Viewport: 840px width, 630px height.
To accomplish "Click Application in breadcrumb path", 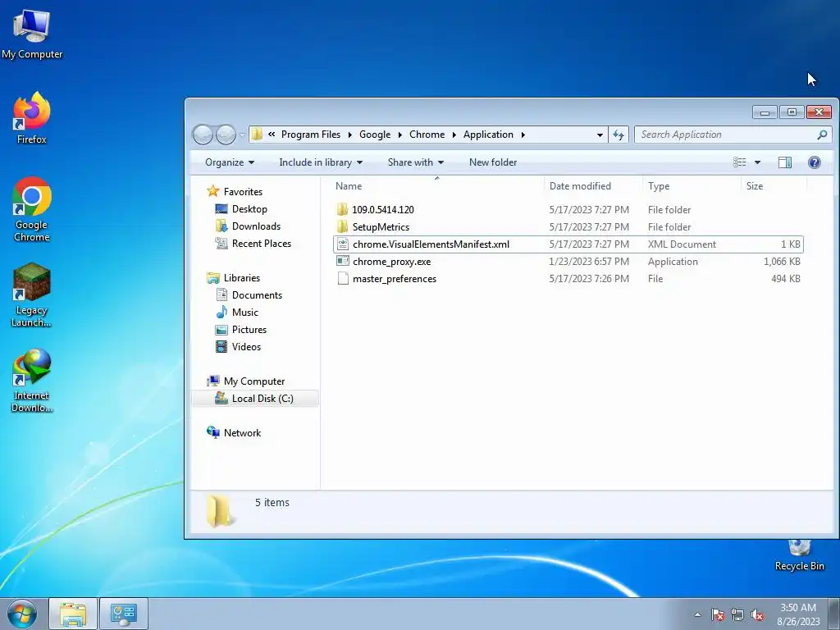I will pos(488,135).
